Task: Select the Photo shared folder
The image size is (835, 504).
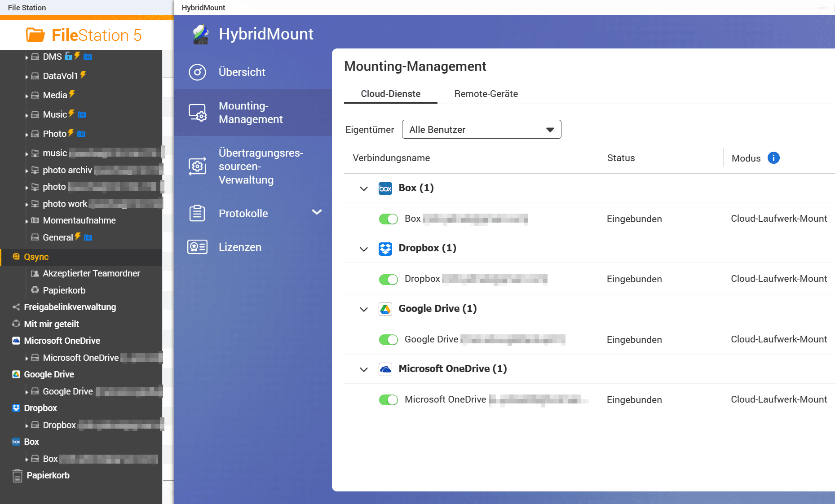Action: tap(55, 134)
